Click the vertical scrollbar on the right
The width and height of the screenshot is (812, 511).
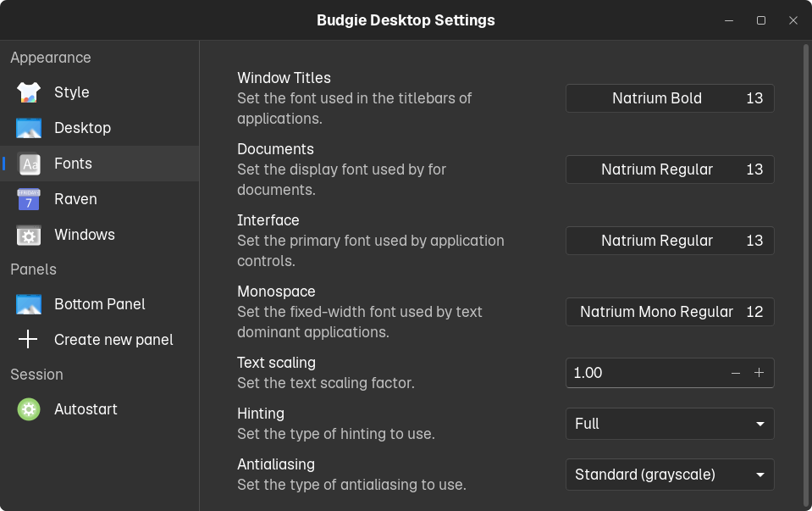805,254
